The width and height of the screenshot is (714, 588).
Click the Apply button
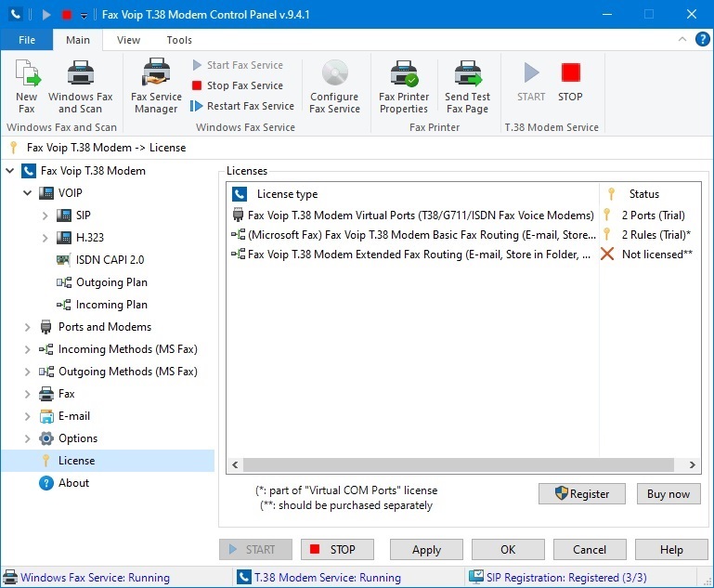(426, 550)
